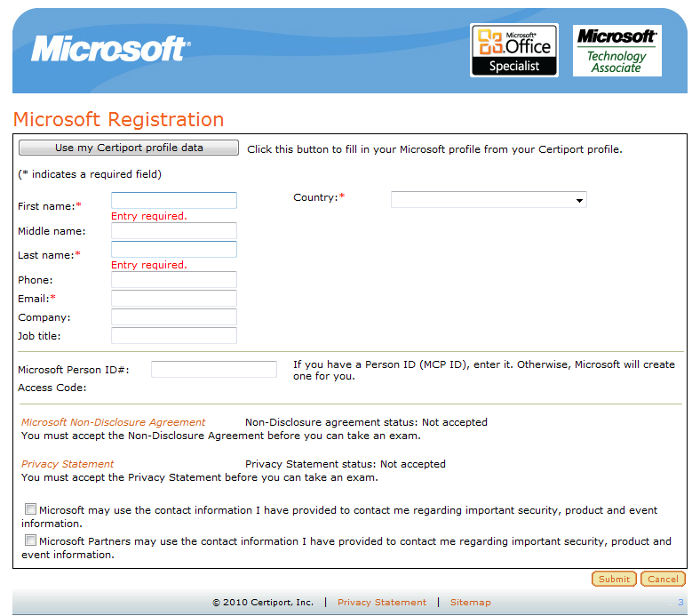Click the Non-Disclosure agreement status: Not accepted text
Viewport: 700px width, 616px height.
click(366, 422)
